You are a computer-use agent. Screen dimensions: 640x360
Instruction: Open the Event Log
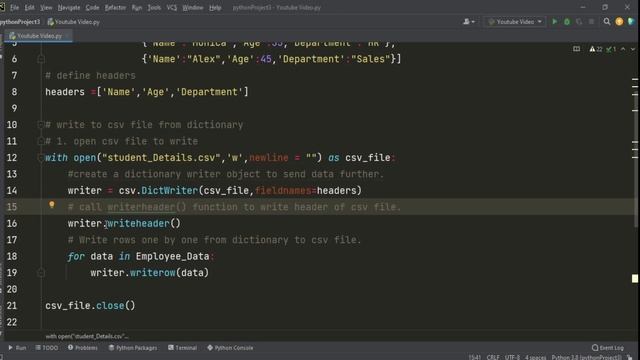(608, 348)
